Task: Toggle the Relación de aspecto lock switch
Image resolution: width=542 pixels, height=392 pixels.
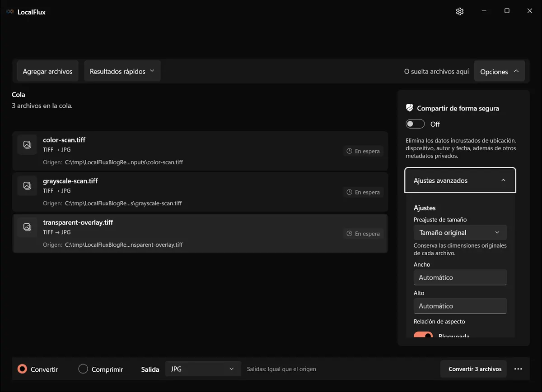Action: point(423,336)
